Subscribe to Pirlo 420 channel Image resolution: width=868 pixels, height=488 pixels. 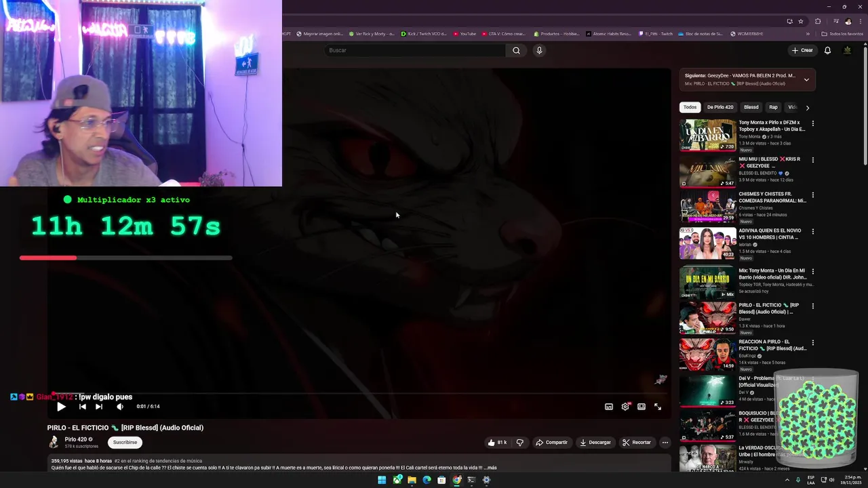(125, 443)
